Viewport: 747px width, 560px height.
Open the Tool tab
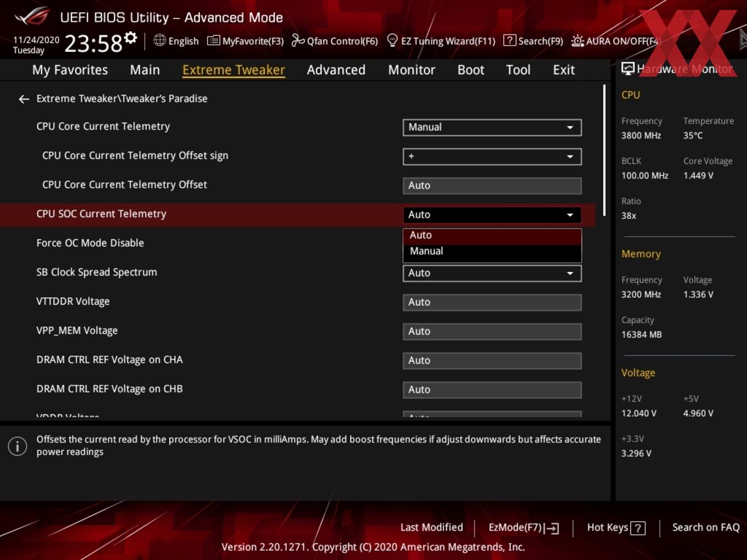point(518,70)
